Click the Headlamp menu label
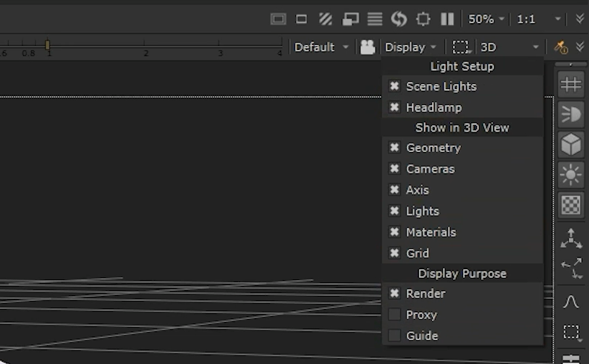Viewport: 589px width, 364px height. pos(434,107)
